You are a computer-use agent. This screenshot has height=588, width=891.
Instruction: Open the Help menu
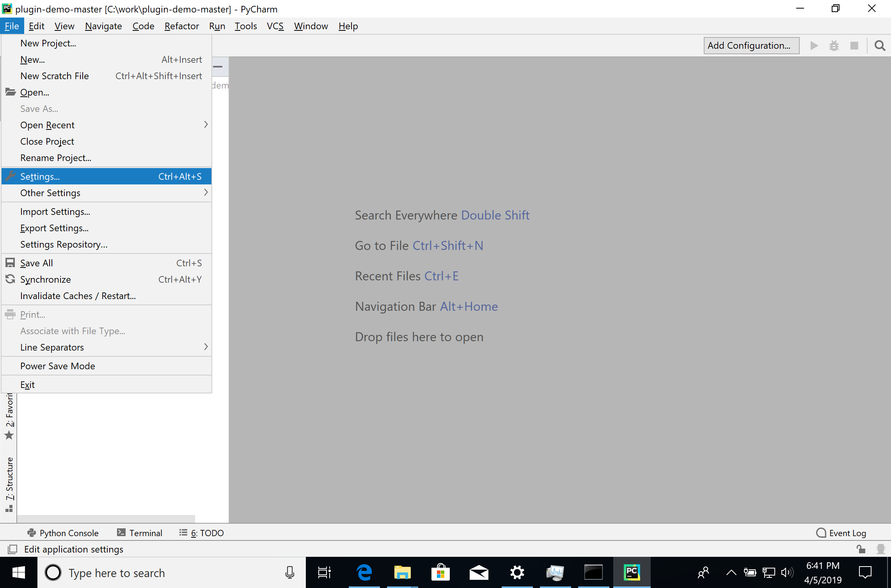348,26
